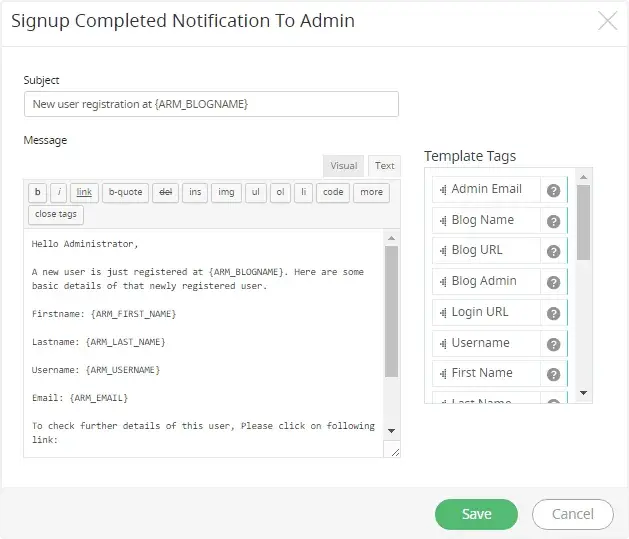Click help icon beside Blog Name tag
629x539 pixels.
(x=553, y=221)
